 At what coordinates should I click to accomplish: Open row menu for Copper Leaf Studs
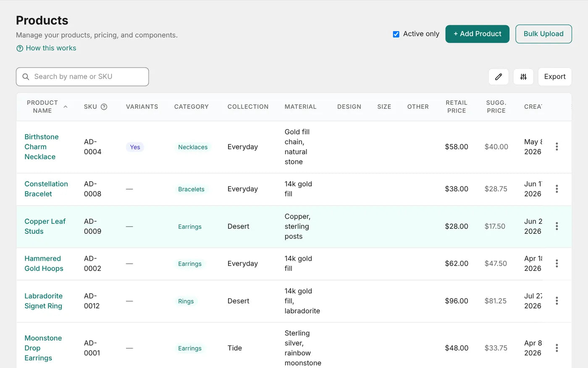click(x=557, y=226)
